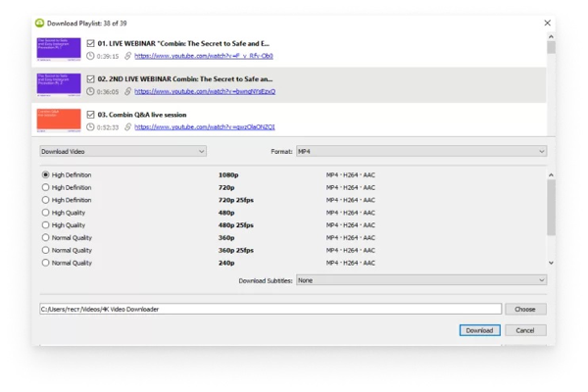Pick High Quality 480p 25fps option
The width and height of the screenshot is (588, 392).
tap(45, 225)
